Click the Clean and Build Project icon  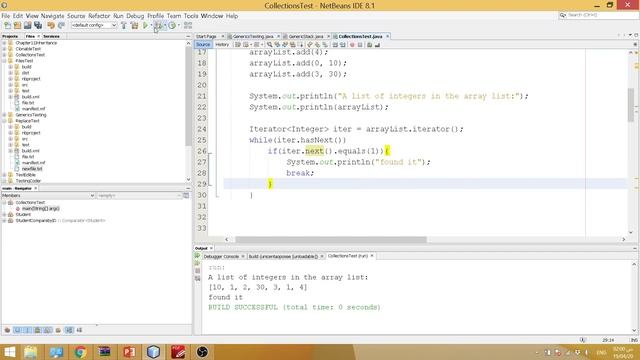coord(134,25)
